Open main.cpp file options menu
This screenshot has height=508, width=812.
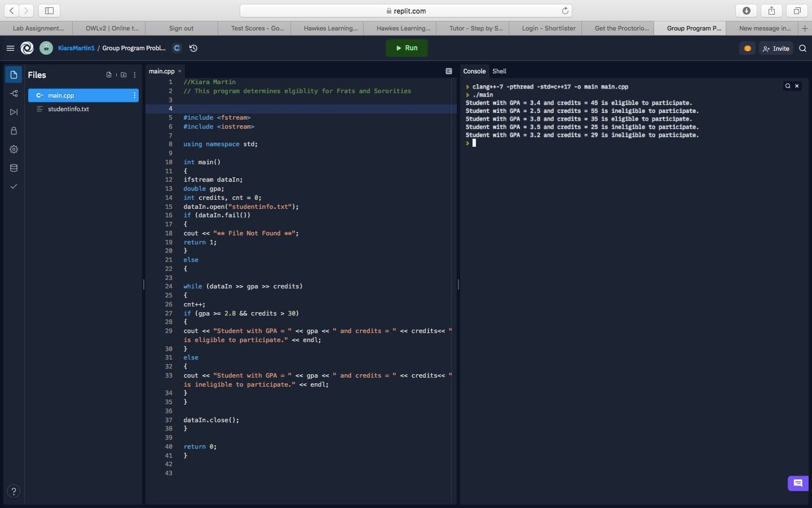(x=134, y=96)
